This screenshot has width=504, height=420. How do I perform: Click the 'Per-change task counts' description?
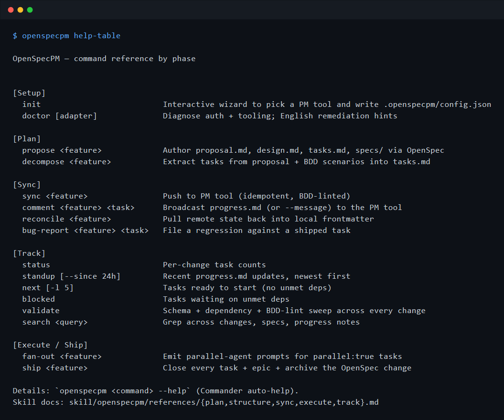(214, 265)
